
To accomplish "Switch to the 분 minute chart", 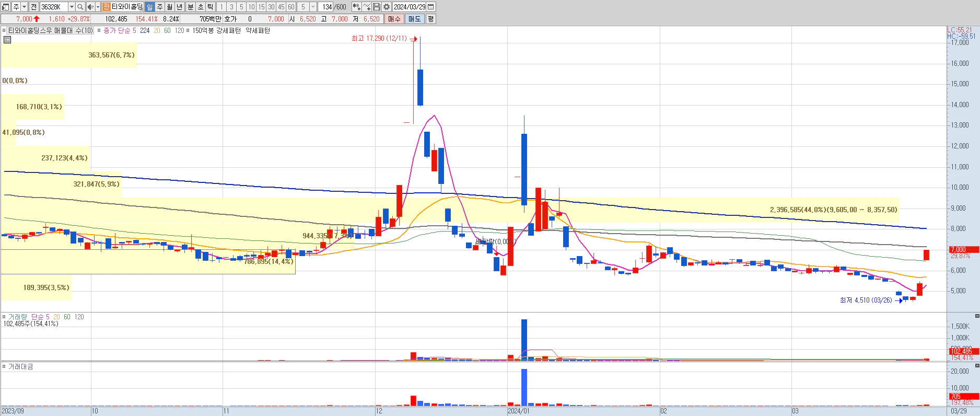I will [x=191, y=7].
